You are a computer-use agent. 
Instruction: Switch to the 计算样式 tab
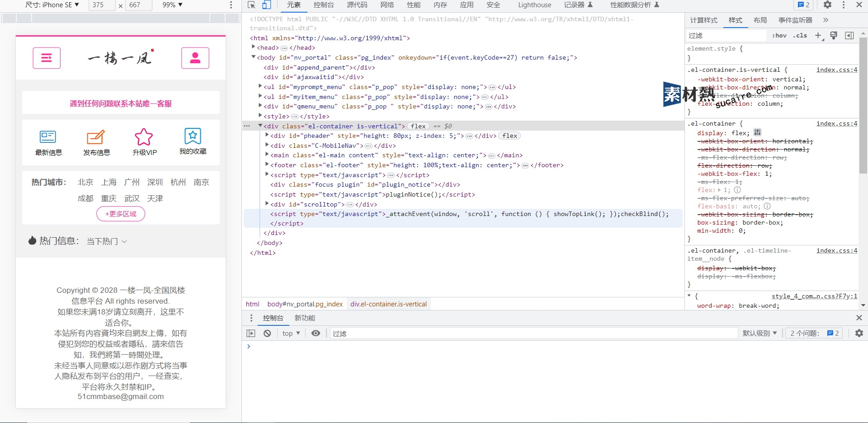703,20
